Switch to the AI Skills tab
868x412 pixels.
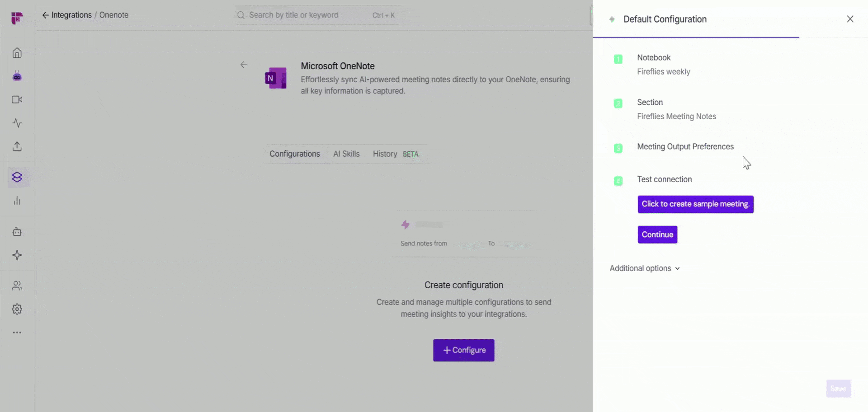[x=346, y=154]
